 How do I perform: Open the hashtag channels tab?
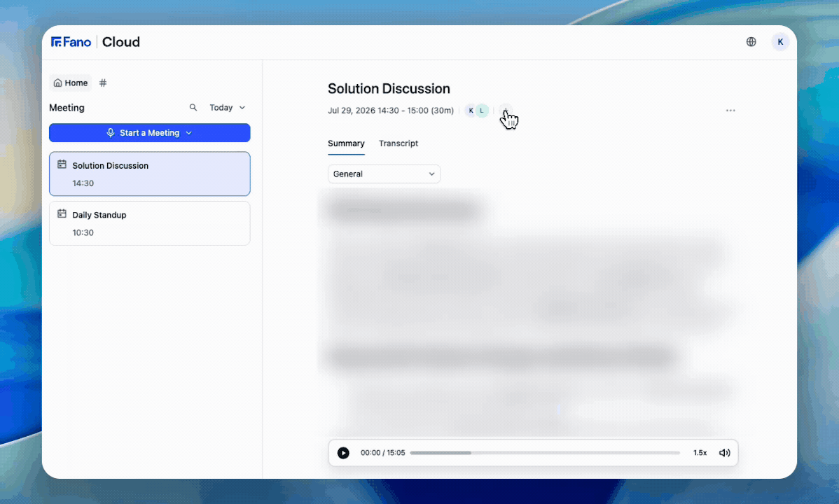click(x=103, y=83)
